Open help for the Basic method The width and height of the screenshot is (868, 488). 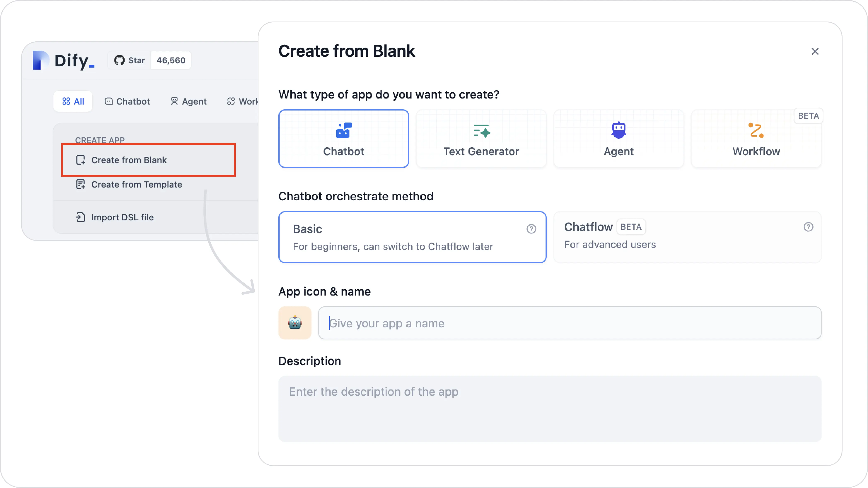531,229
